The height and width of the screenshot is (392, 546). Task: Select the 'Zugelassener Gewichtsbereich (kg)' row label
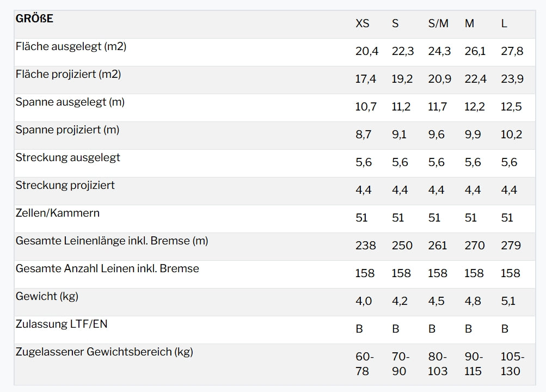105,352
